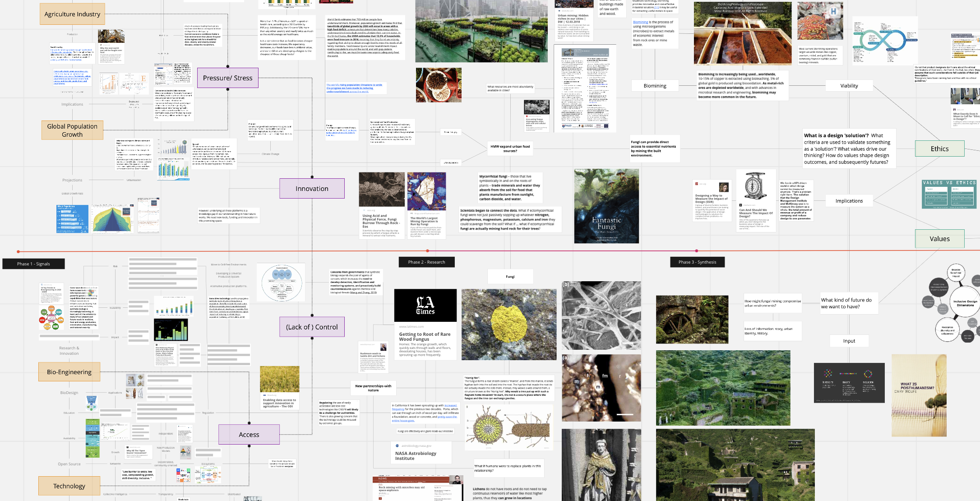This screenshot has height=501, width=980.
Task: Select the Fantastic Fungi poster image
Action: pos(606,206)
